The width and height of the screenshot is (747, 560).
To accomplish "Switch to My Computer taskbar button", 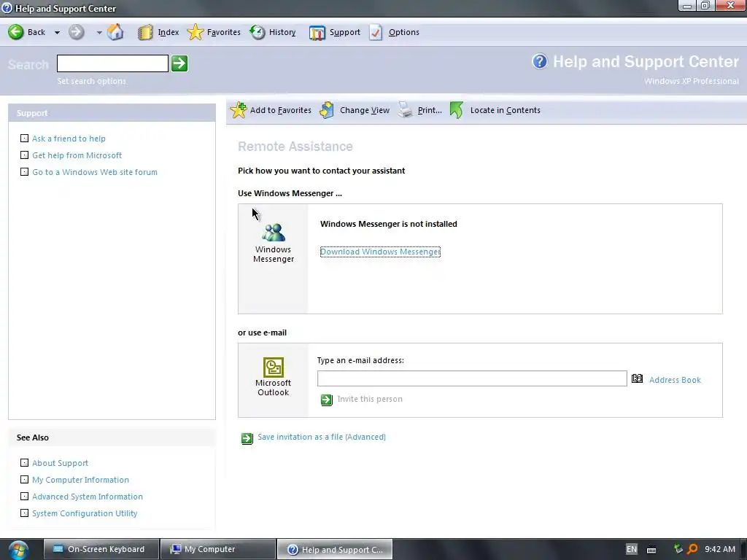I will point(217,549).
